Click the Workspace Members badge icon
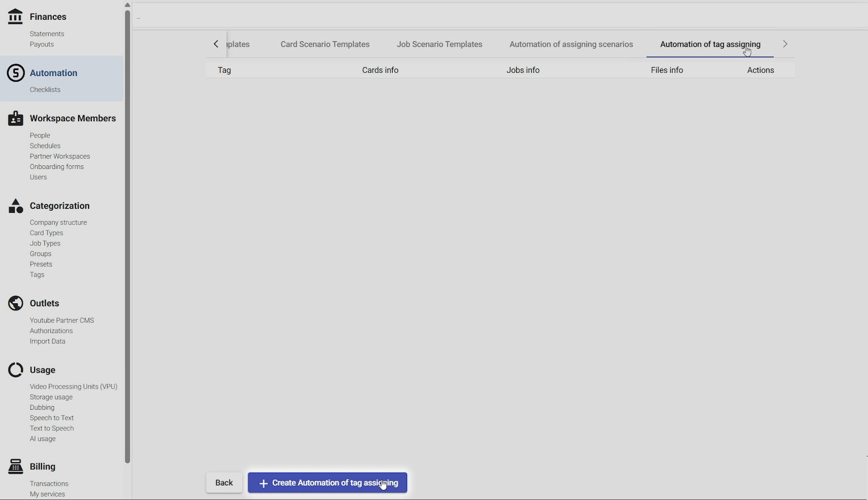 pyautogui.click(x=16, y=118)
